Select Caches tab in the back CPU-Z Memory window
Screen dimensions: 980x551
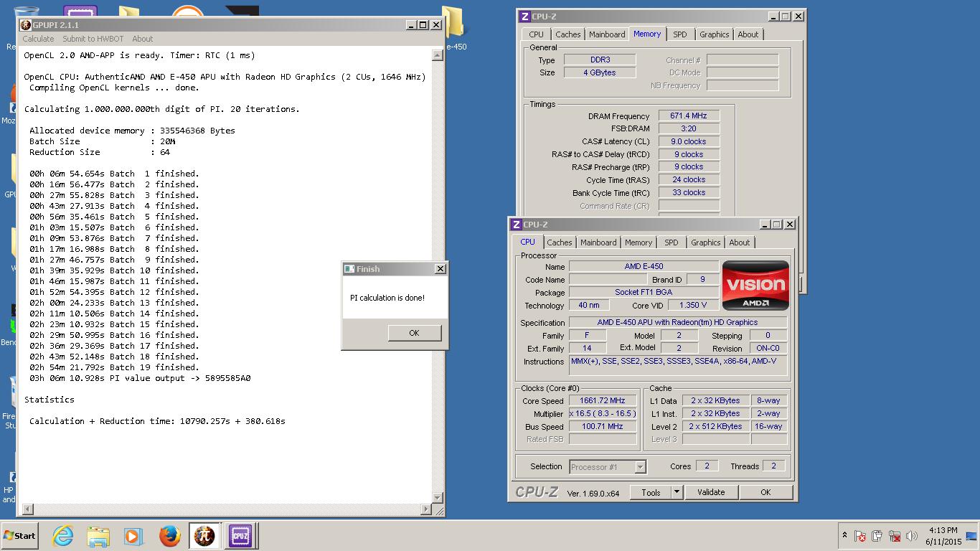pos(568,34)
